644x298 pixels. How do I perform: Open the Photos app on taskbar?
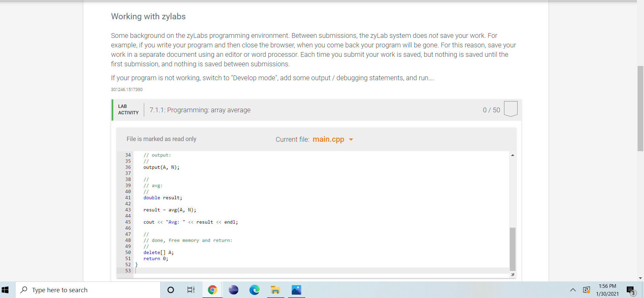click(x=296, y=290)
